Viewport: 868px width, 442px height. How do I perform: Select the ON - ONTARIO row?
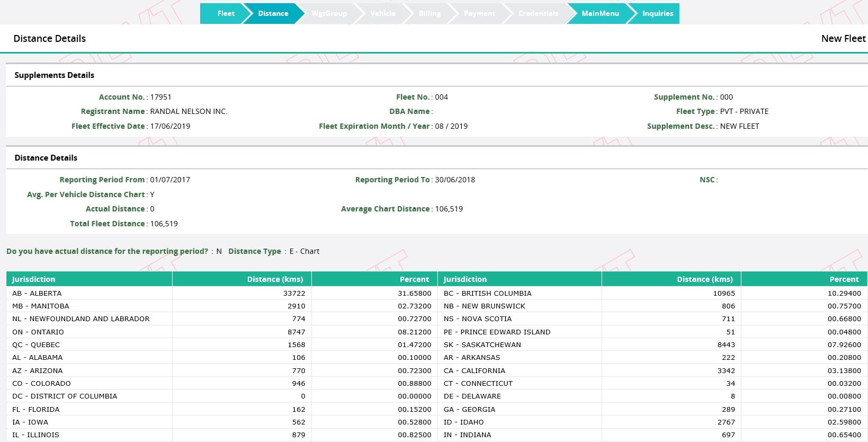click(222, 332)
